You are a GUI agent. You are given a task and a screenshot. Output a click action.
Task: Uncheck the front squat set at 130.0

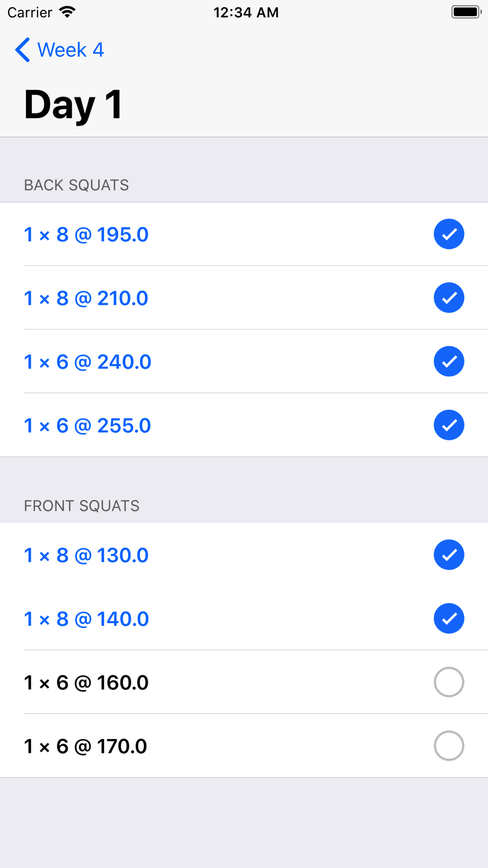[x=449, y=555]
